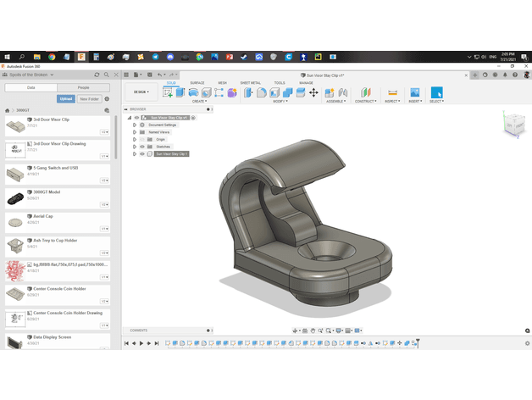Activate the Select tool
532x400 pixels.
pos(436,92)
